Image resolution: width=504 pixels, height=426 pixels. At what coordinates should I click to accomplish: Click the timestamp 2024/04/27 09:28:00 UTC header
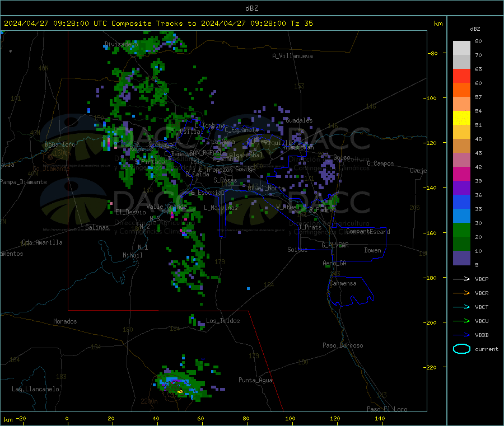pyautogui.click(x=55, y=24)
